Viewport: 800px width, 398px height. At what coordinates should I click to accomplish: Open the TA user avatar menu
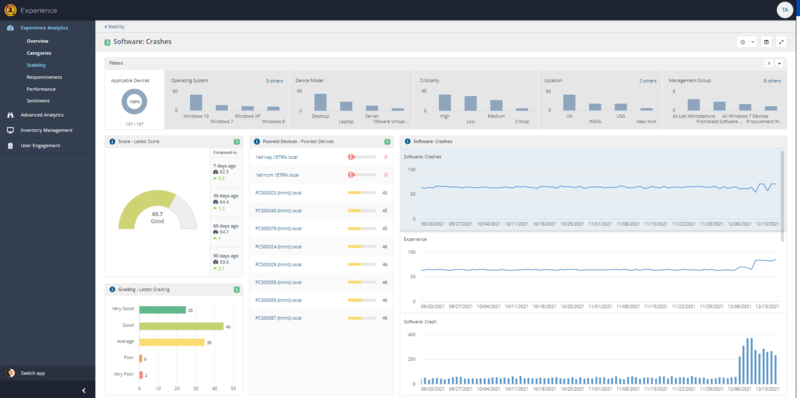(x=784, y=10)
